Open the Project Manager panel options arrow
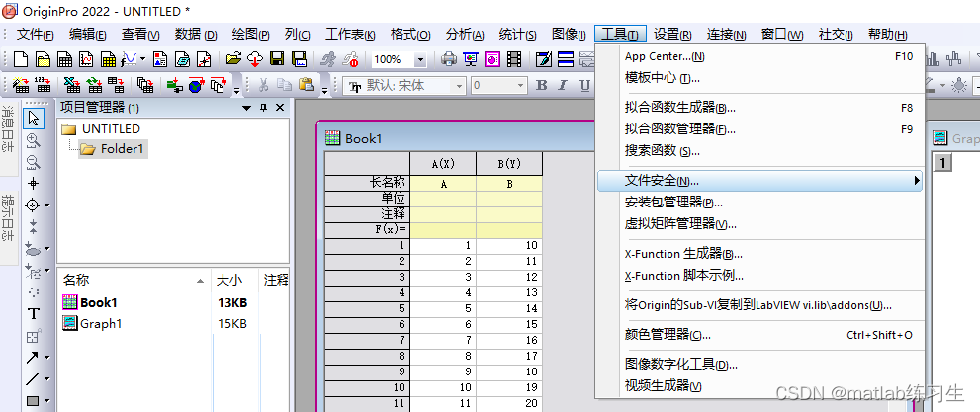 point(247,108)
